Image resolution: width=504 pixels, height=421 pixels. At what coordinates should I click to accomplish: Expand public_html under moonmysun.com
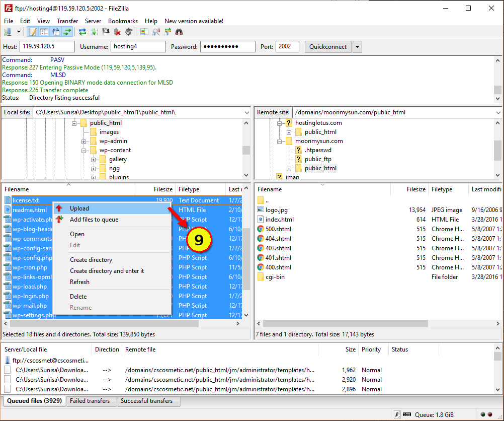click(x=289, y=169)
